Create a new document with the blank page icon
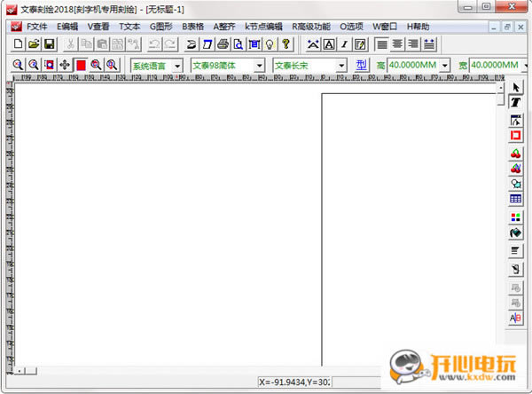 tap(18, 44)
